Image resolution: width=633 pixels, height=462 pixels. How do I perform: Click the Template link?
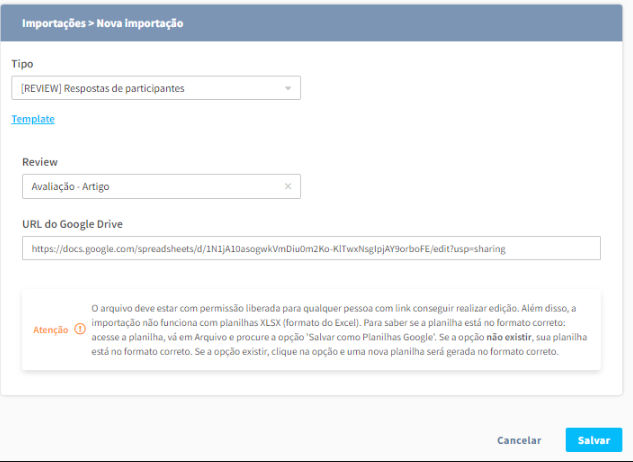(33, 119)
